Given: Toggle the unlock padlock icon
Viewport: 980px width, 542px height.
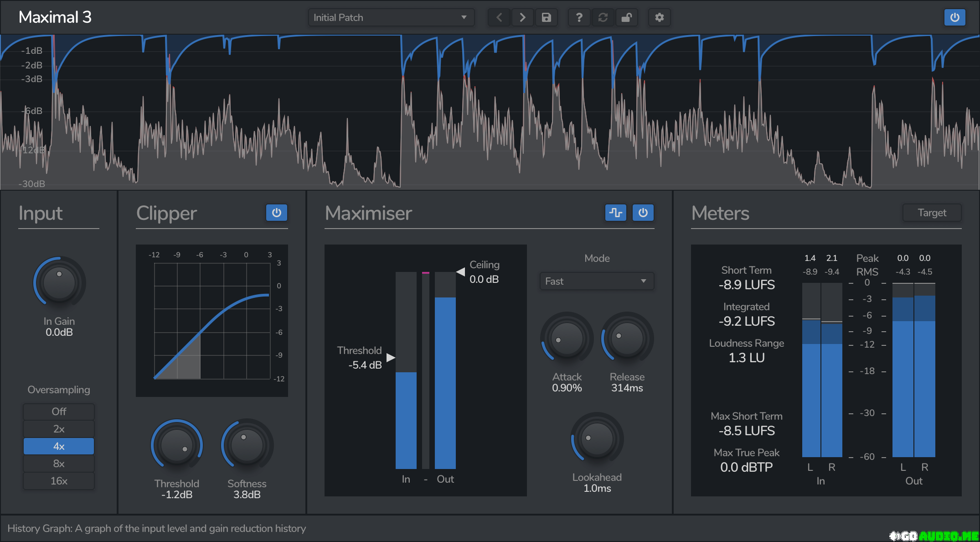Looking at the screenshot, I should click(x=627, y=18).
